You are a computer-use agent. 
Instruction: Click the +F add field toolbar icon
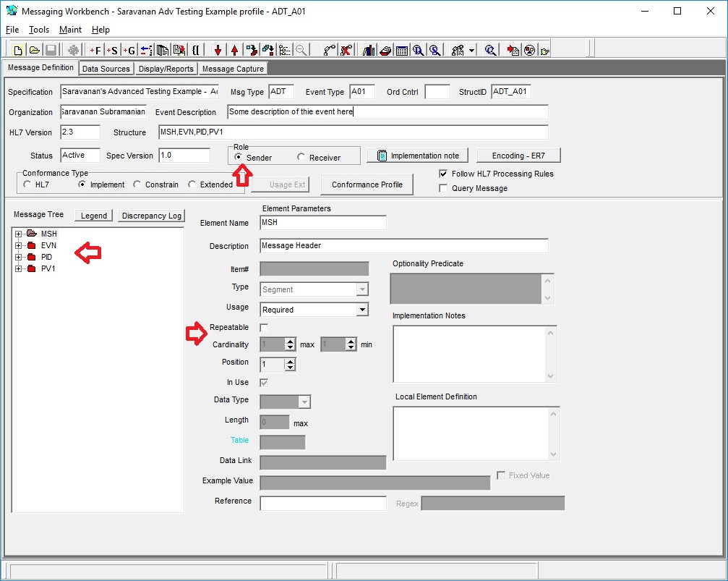95,49
